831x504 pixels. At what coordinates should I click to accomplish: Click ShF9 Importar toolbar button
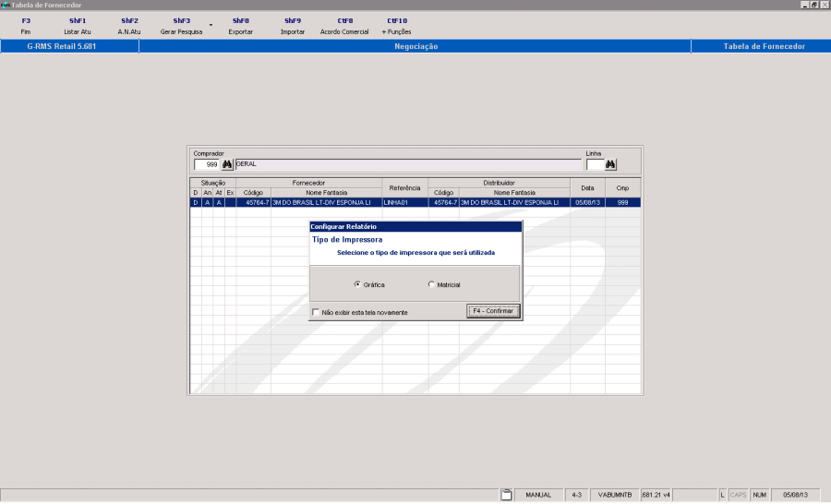pos(293,26)
